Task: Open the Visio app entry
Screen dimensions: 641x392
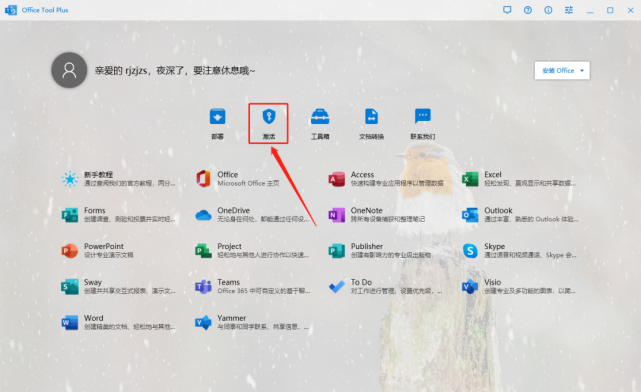Action: [519, 286]
